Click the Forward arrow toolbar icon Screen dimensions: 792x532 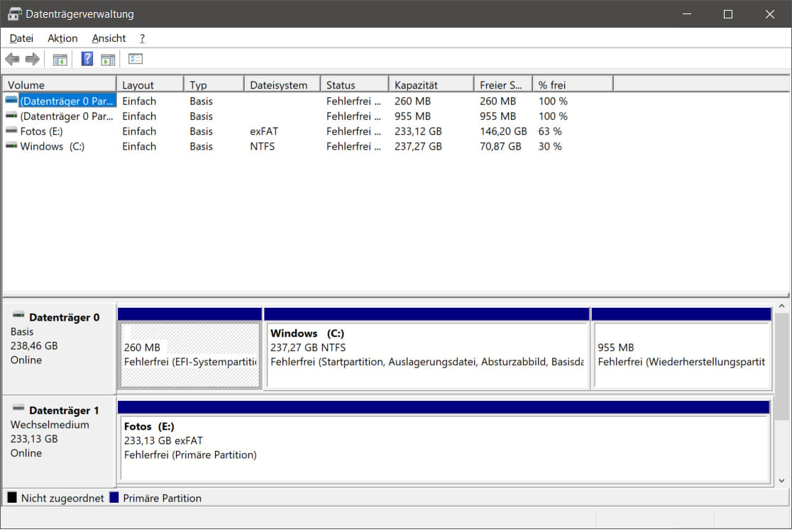click(x=32, y=60)
